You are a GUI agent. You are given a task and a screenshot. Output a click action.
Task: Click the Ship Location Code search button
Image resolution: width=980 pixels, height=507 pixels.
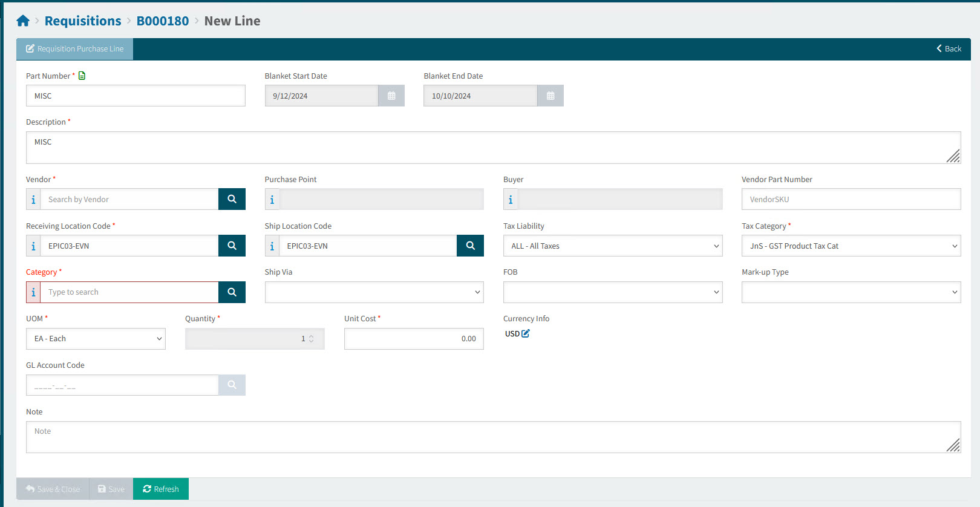[x=470, y=246]
